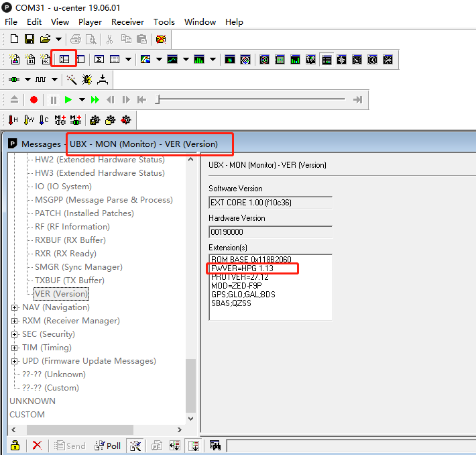Click the debug messages bug icon
Screen dimensions: 476x455
pyautogui.click(x=87, y=80)
